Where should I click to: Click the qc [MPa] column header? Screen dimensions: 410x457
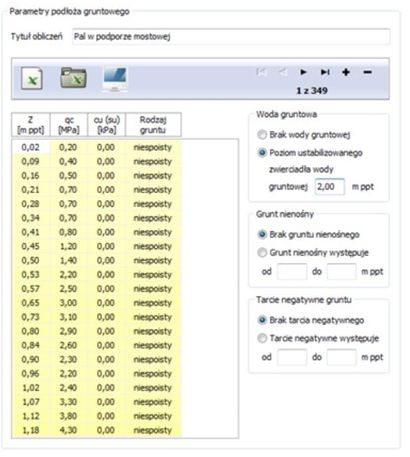click(x=69, y=125)
